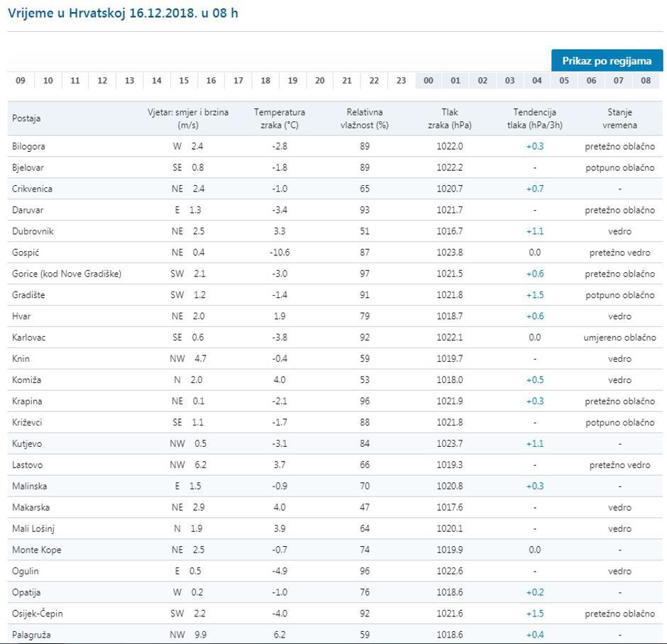Select hour 06 tab
This screenshot has height=644, width=667.
coord(591,81)
